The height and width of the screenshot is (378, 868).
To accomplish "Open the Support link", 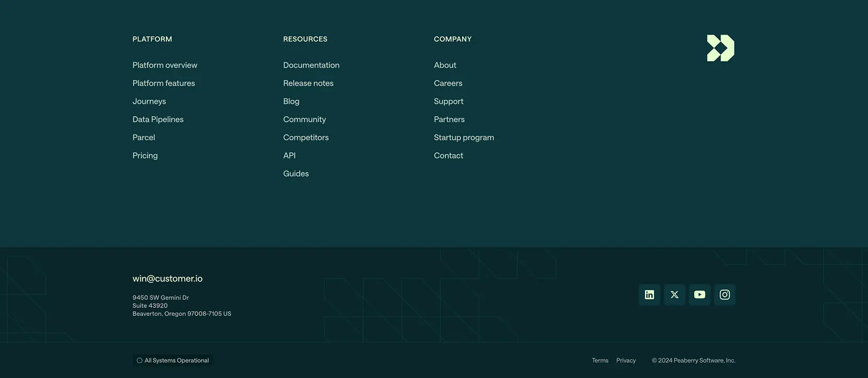I will click(x=449, y=101).
